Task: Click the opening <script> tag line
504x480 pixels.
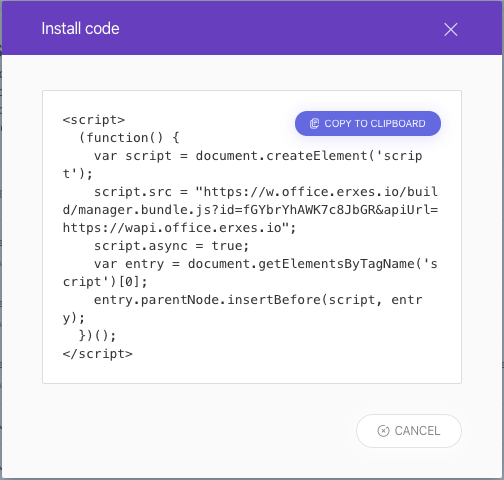Action: point(94,120)
